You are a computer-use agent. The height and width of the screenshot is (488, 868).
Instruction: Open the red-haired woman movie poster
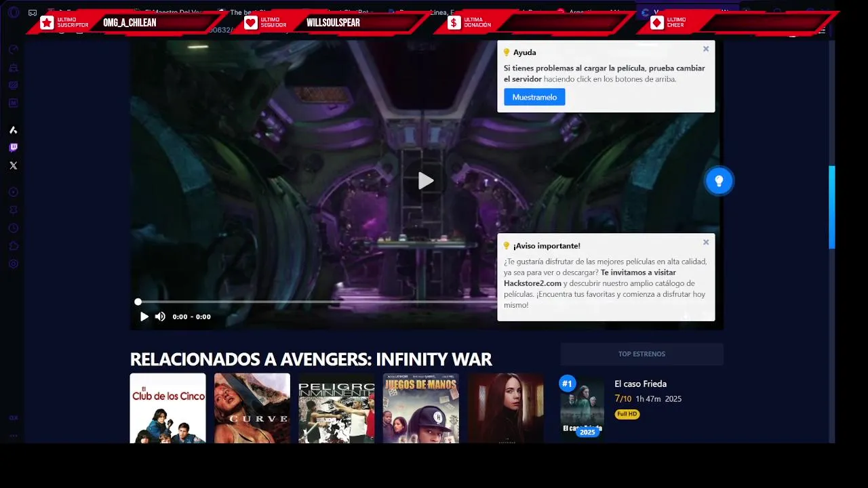pyautogui.click(x=505, y=408)
